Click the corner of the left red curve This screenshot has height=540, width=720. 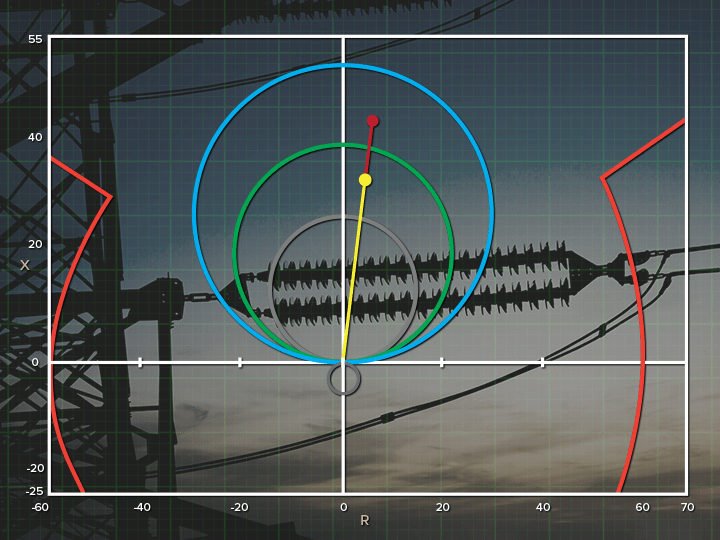click(110, 196)
